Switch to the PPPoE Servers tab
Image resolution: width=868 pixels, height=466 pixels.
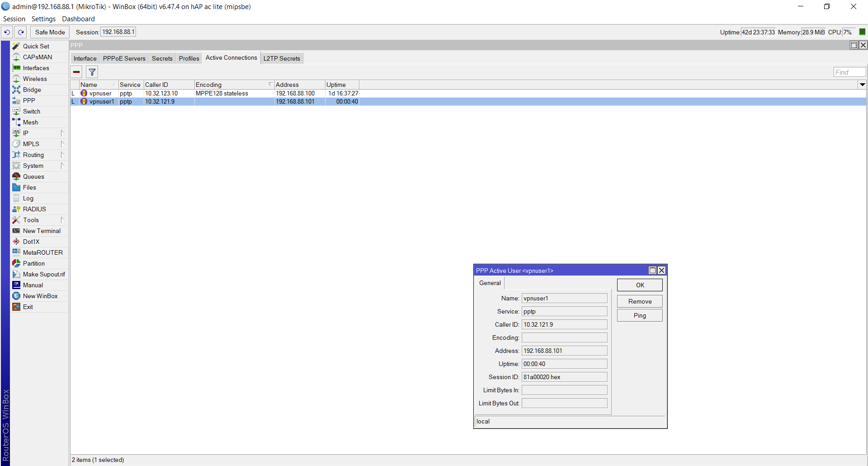(124, 58)
